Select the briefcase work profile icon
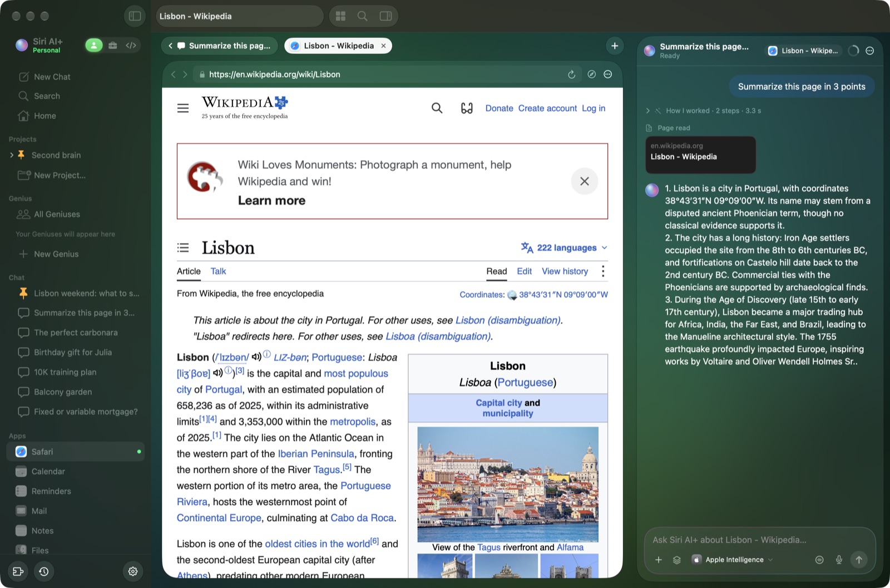The image size is (890, 588). point(113,46)
